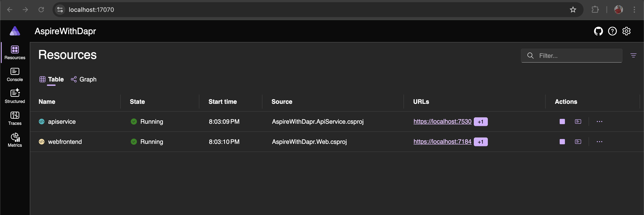Image resolution: width=644 pixels, height=215 pixels.
Task: Go to Resources in sidebar
Action: tap(15, 53)
